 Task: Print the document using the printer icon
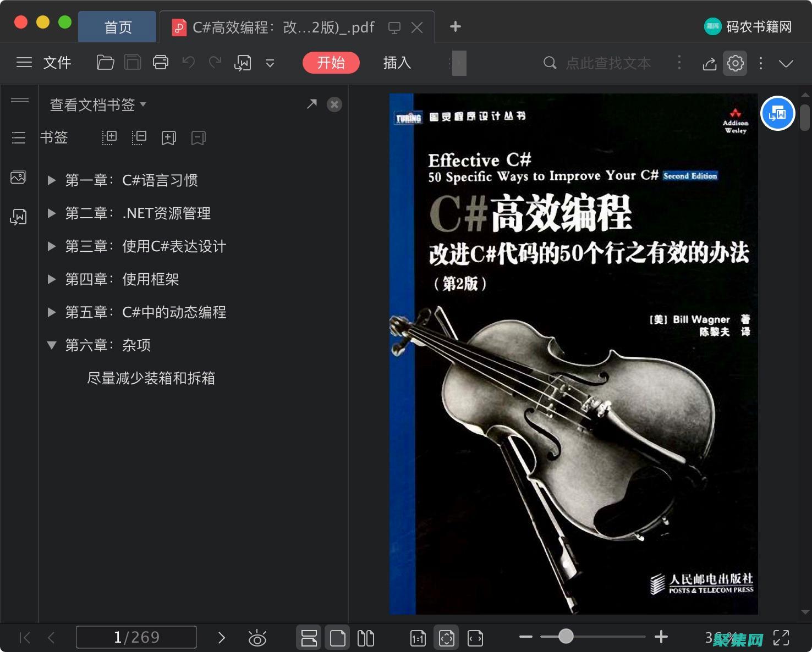point(160,62)
